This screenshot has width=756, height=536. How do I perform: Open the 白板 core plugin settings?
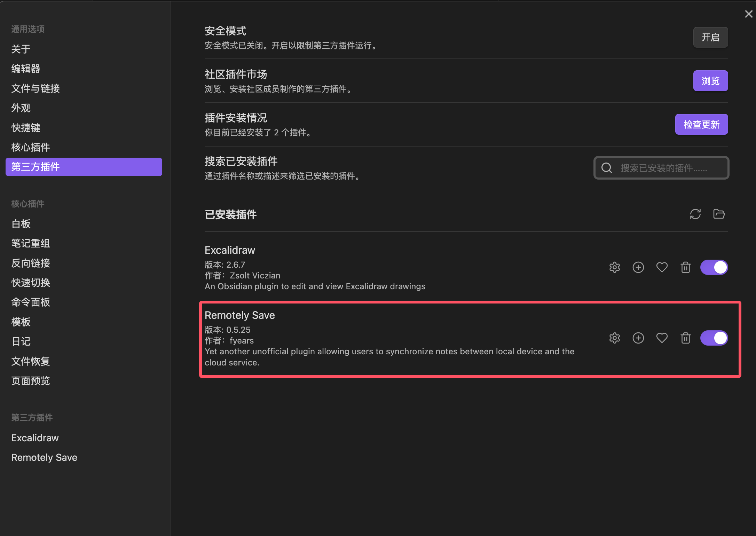tap(84, 224)
